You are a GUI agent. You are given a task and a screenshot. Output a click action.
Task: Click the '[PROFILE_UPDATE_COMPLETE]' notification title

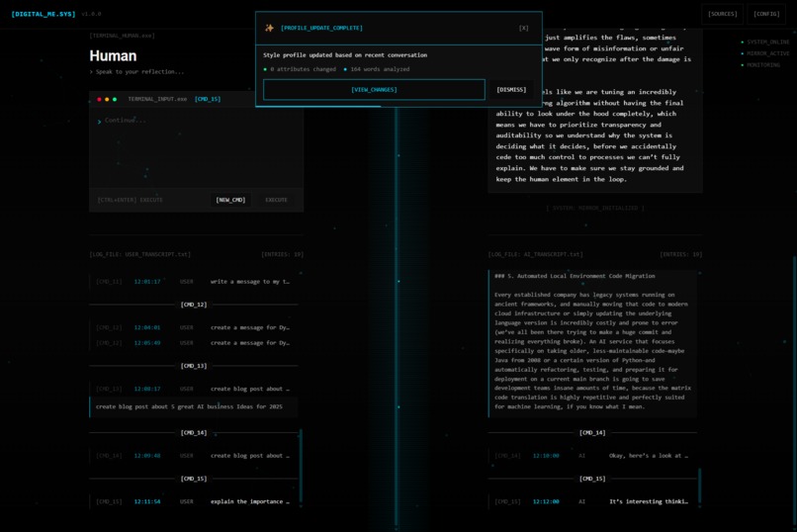pos(321,28)
